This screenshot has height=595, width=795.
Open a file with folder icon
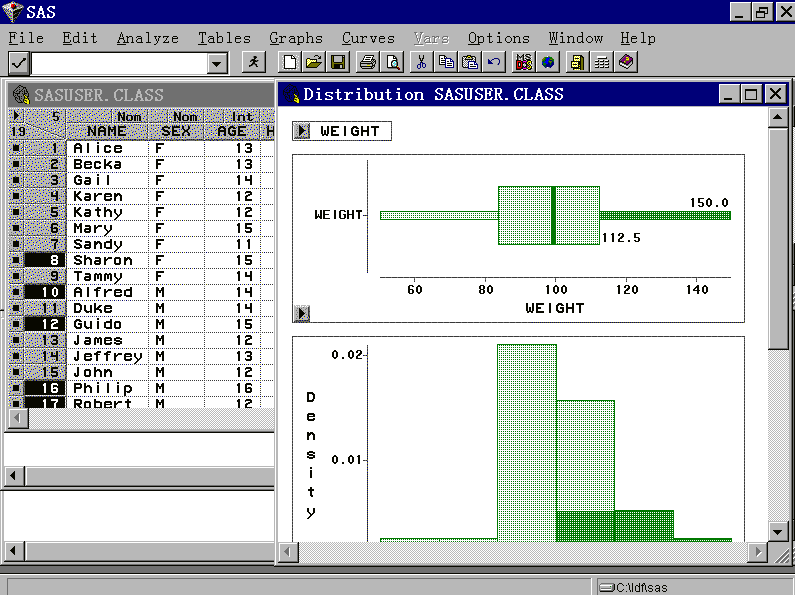point(314,63)
